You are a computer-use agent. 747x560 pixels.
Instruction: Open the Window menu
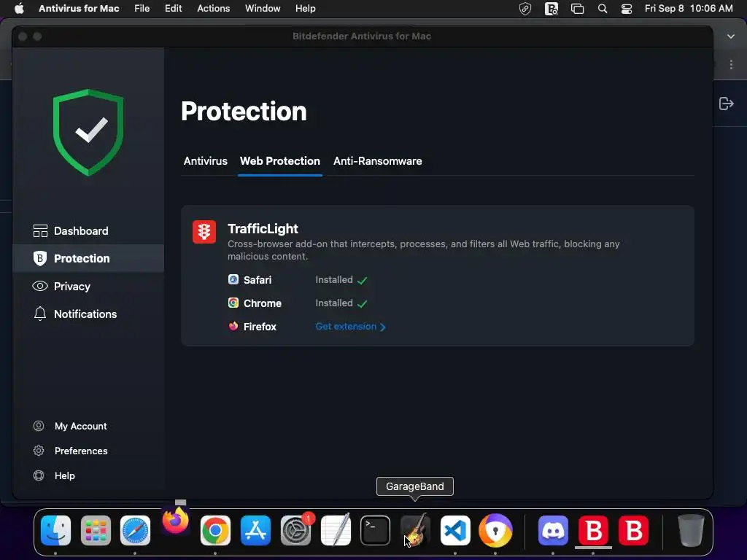[263, 9]
